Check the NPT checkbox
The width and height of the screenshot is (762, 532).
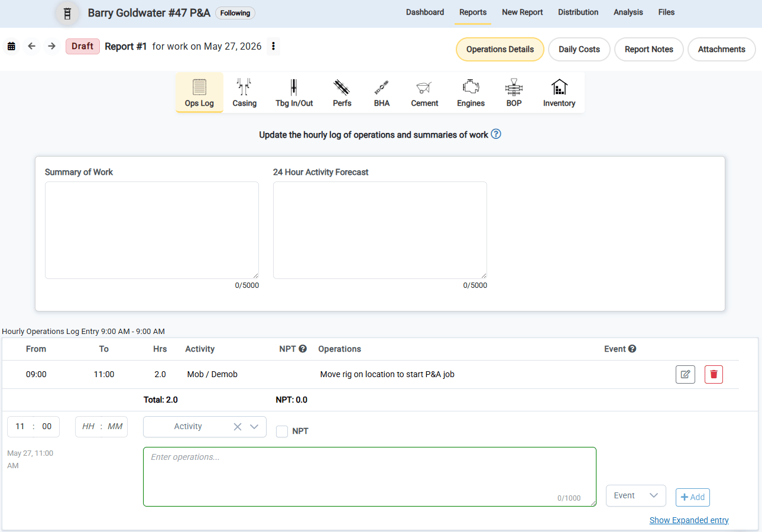click(x=282, y=432)
